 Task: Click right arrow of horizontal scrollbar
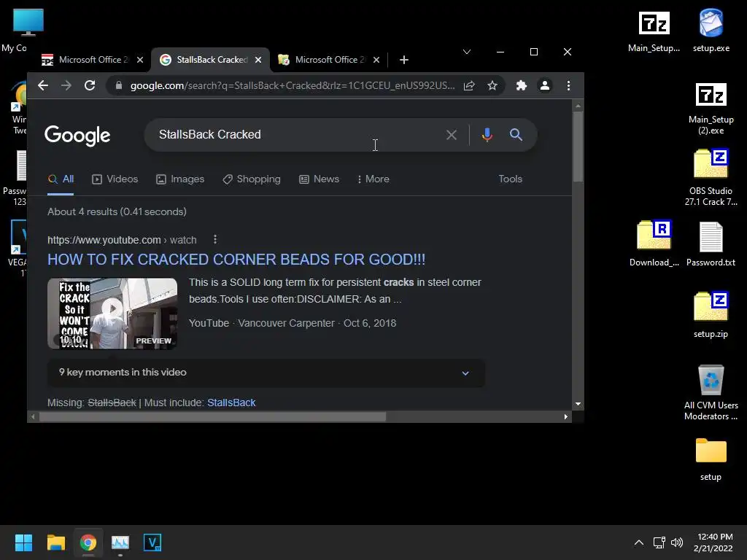[x=565, y=416]
